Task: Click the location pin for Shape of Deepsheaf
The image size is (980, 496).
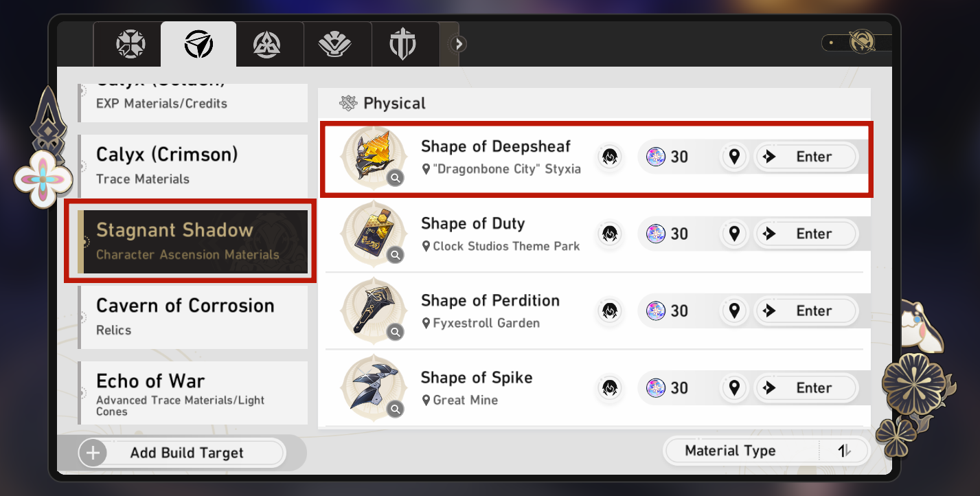Action: click(x=734, y=157)
